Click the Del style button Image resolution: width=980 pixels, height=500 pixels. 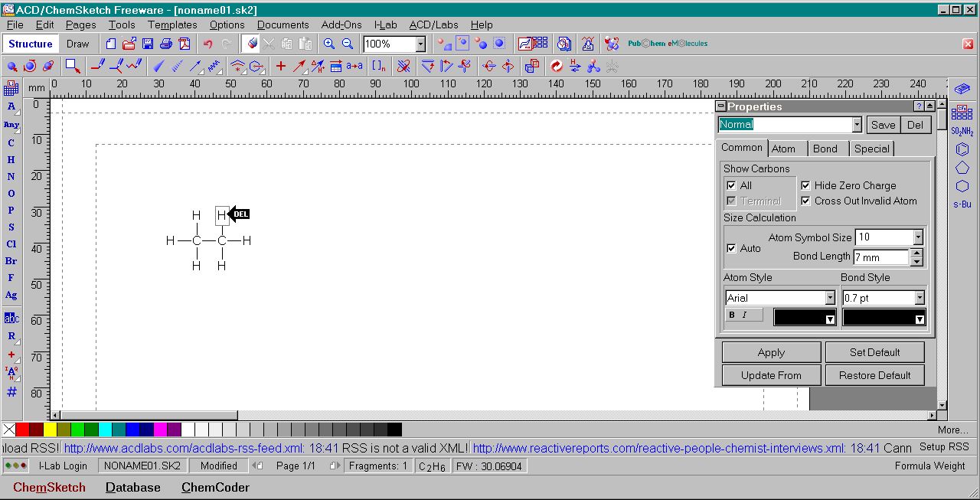(915, 125)
